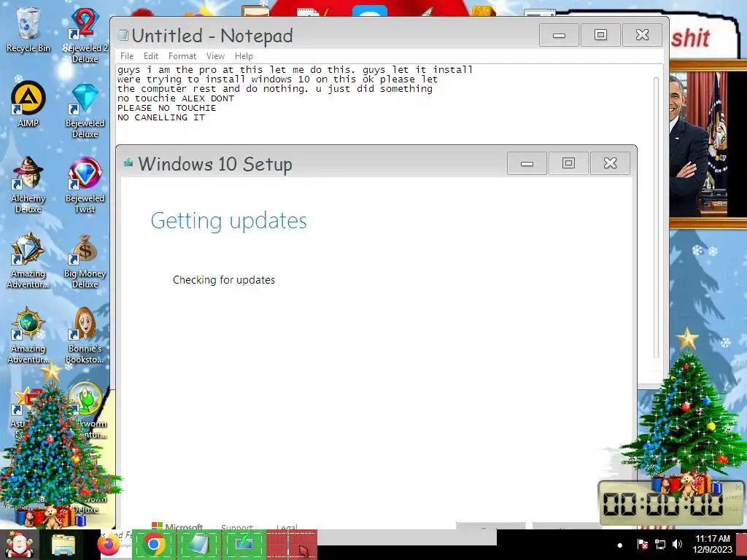The width and height of the screenshot is (747, 560).
Task: Select the Bejeweled Deluxe blue diamond shortcut
Action: click(x=85, y=111)
